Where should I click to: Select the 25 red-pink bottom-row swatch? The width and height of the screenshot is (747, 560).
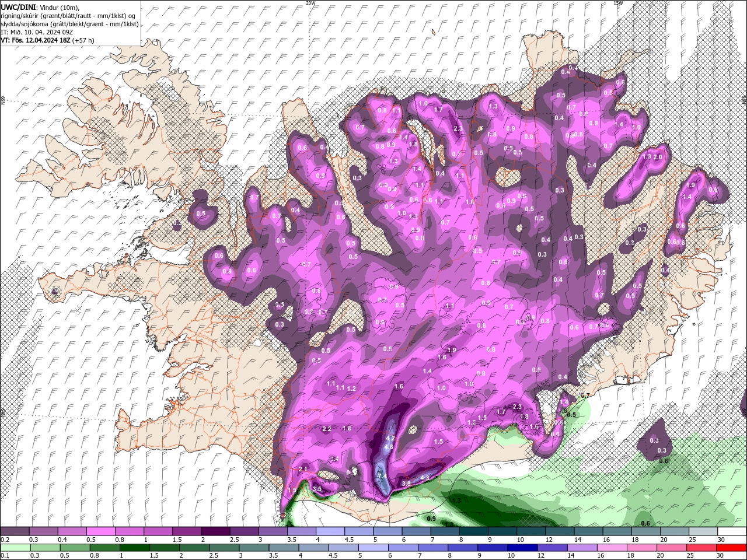click(701, 548)
